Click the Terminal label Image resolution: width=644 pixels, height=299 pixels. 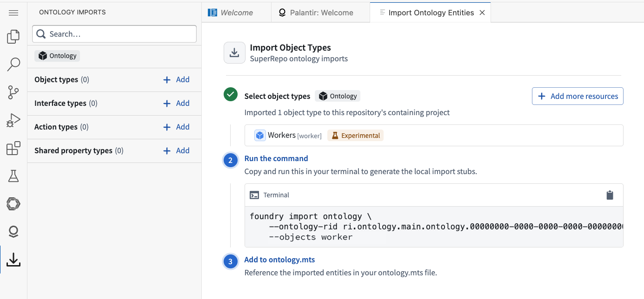pos(276,195)
